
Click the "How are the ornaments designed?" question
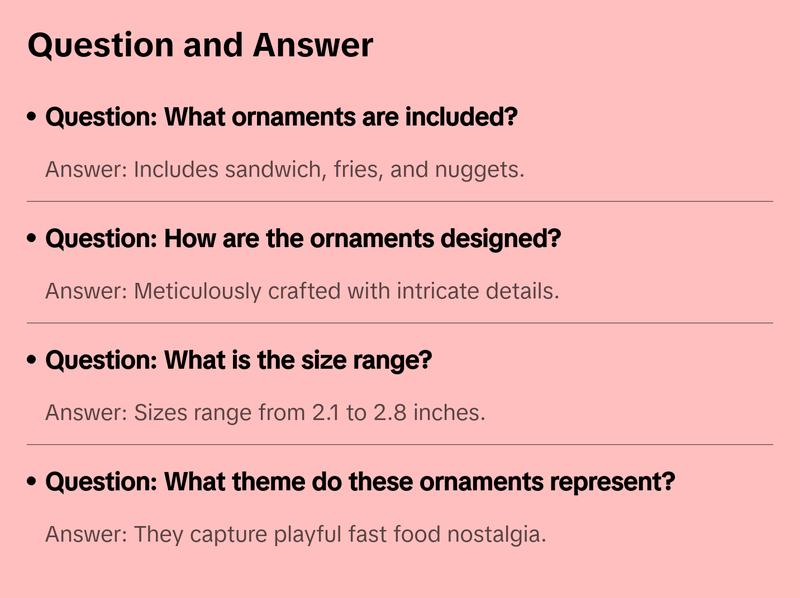[x=303, y=239]
